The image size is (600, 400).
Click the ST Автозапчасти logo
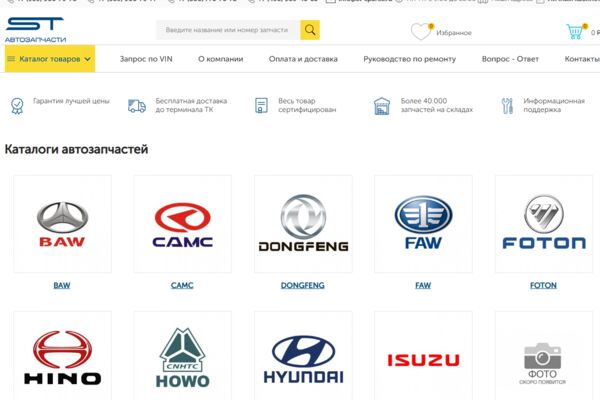click(x=35, y=30)
